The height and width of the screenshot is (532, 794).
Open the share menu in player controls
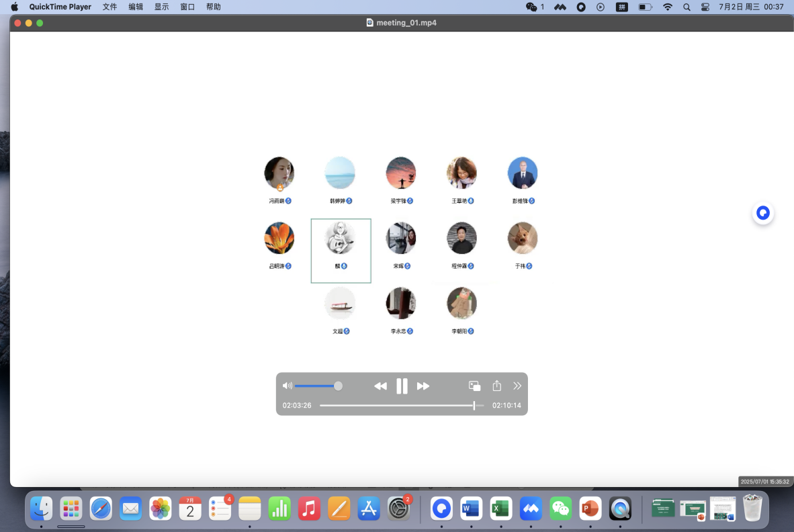coord(497,386)
